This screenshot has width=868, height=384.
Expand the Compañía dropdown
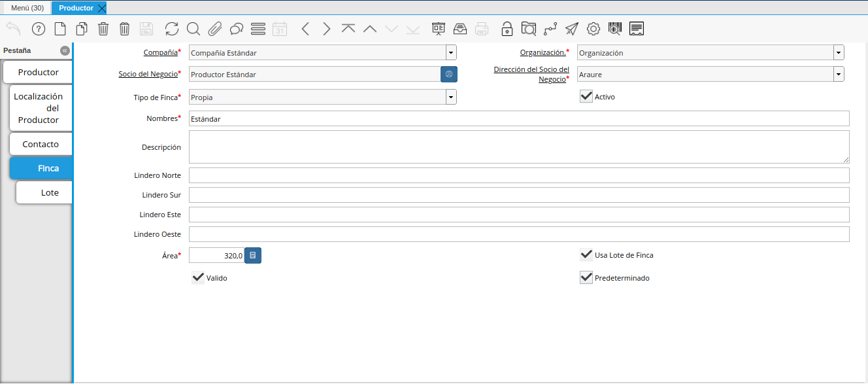tap(451, 52)
